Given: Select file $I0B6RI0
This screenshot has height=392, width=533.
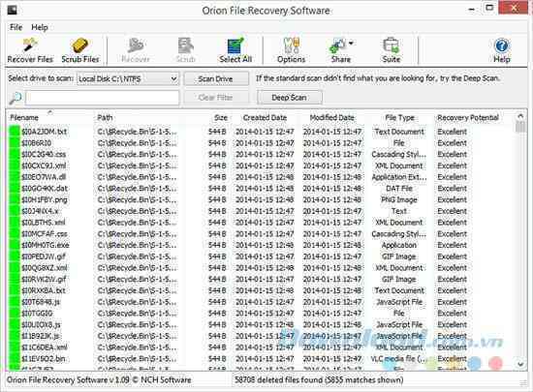Looking at the screenshot, I should (37, 143).
